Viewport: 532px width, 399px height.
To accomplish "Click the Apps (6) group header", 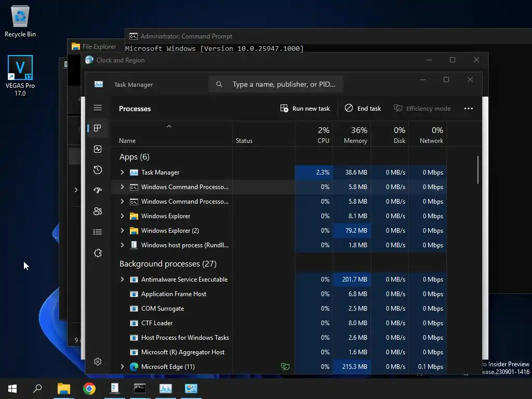I will 135,157.
